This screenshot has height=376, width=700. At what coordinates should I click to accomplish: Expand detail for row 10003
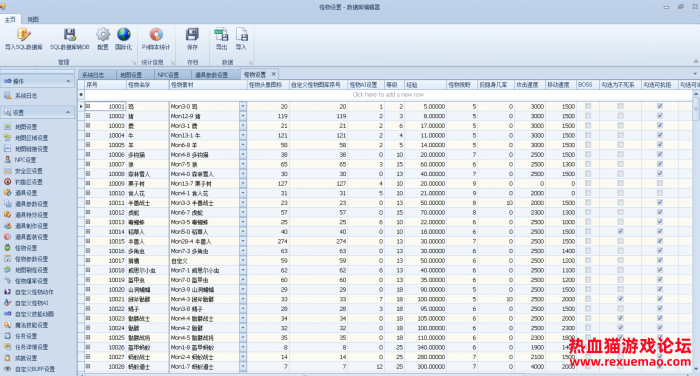click(88, 125)
